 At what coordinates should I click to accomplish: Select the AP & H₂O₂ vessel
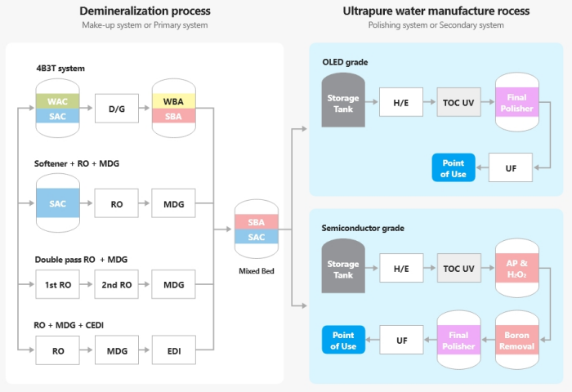(516, 269)
